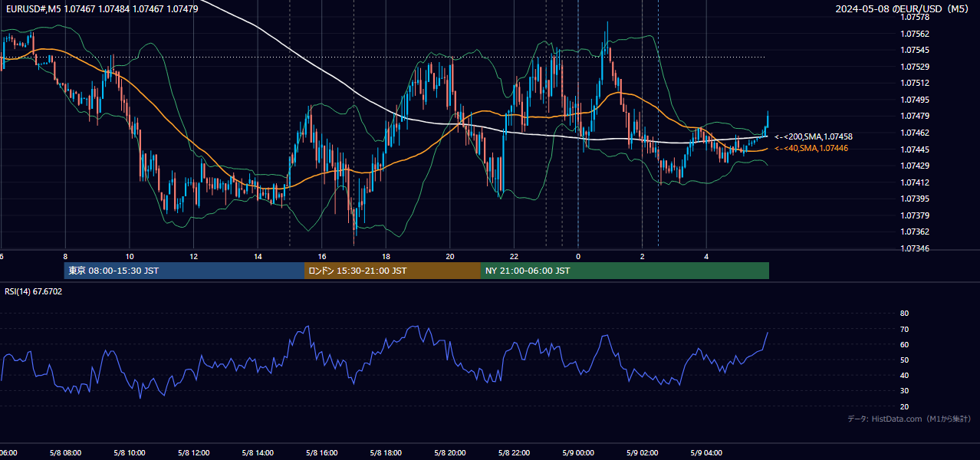Click the 5/8 12:00 time axis label

tap(193, 452)
